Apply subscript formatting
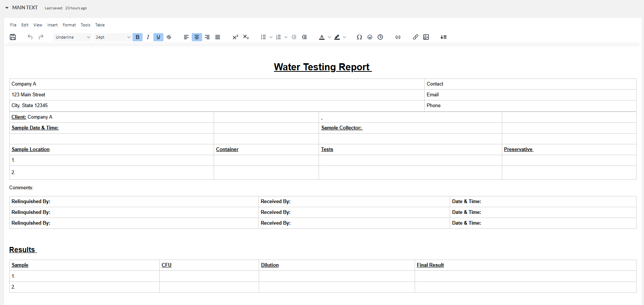The height and width of the screenshot is (305, 644). point(246,37)
